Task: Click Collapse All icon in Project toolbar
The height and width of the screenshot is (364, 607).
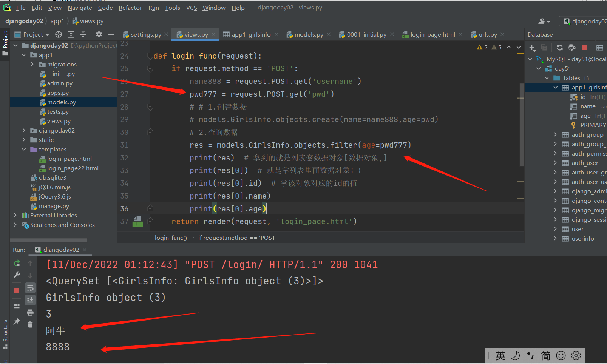Action: tap(83, 34)
